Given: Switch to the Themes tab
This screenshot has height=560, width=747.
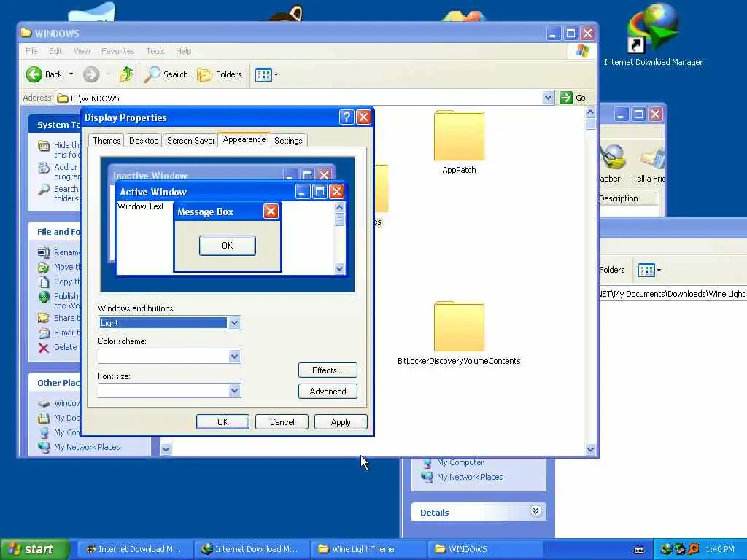Looking at the screenshot, I should [x=107, y=141].
